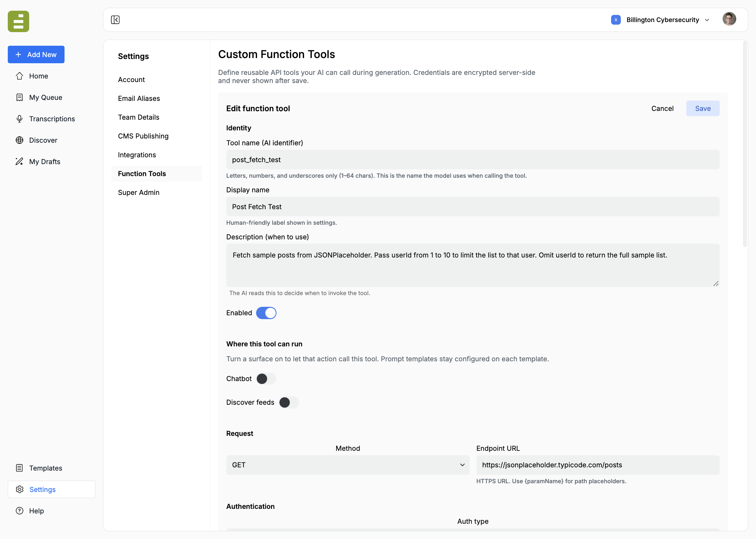Viewport: 756px width, 539px height.
Task: Click the My Drafts pen icon
Action: (x=19, y=162)
